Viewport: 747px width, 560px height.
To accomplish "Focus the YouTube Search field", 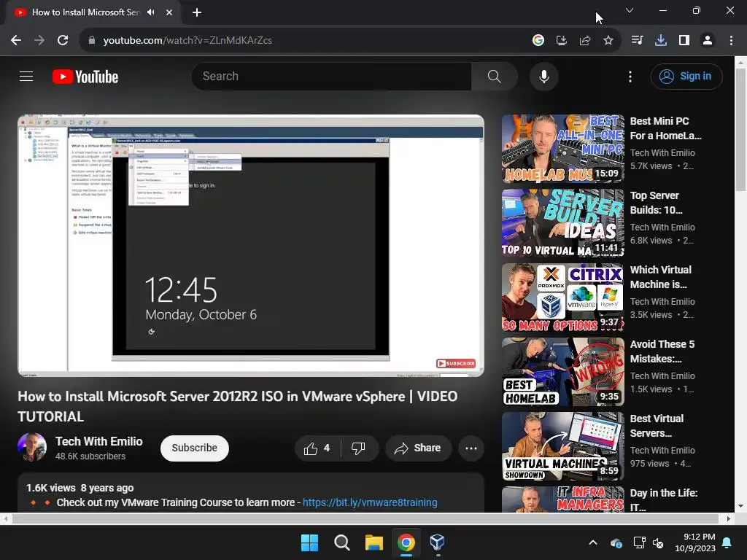I will (331, 76).
